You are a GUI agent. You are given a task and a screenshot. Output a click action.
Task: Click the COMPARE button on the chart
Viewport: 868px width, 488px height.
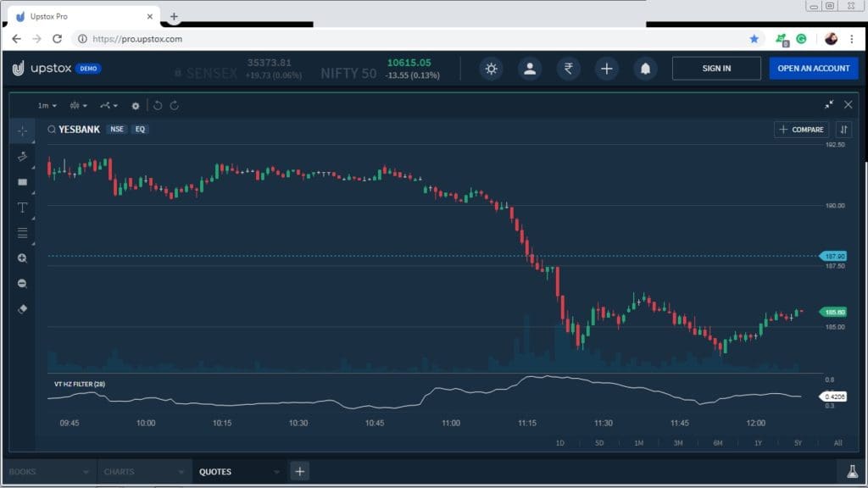801,129
